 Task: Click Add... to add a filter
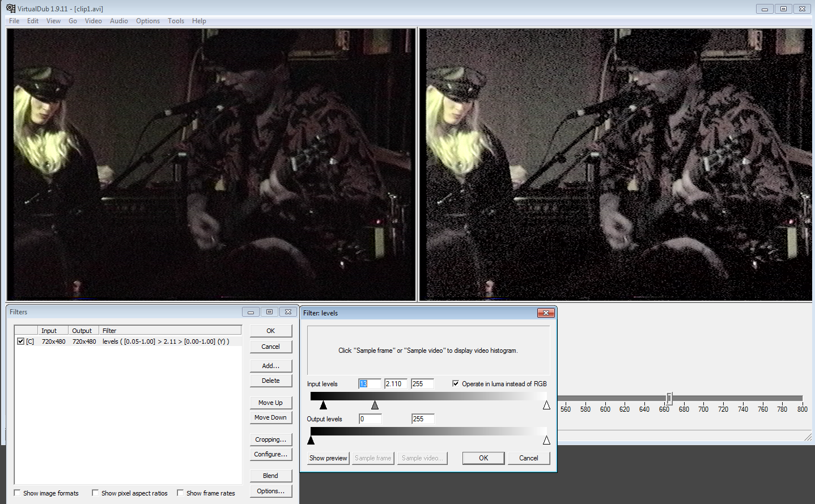click(x=271, y=366)
